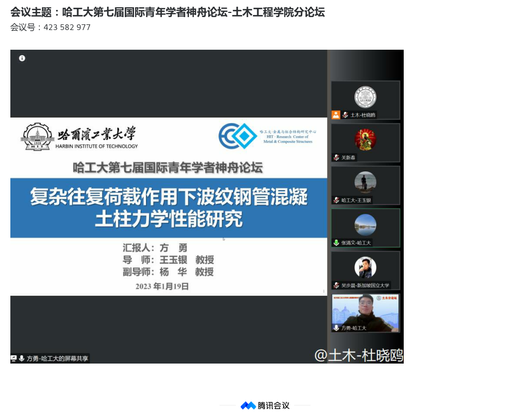Viewport: 530px width, 420px height.
Task: Unmute the microphone of 哈工大-王玉银
Action: click(x=336, y=200)
